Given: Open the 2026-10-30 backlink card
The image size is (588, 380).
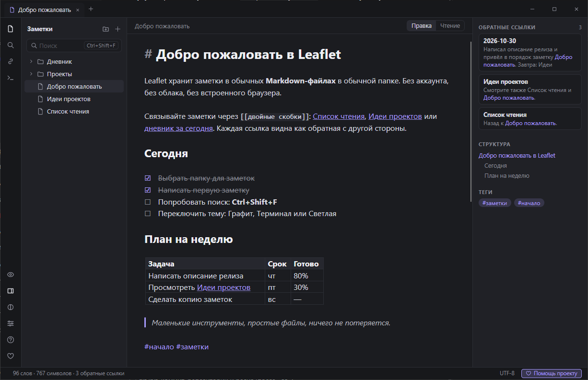Looking at the screenshot, I should pos(530,53).
